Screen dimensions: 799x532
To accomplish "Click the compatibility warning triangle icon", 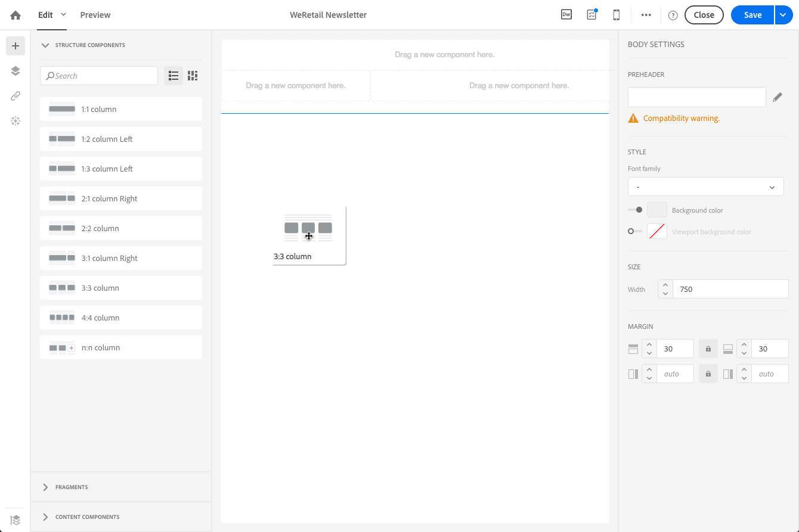I will (x=633, y=119).
